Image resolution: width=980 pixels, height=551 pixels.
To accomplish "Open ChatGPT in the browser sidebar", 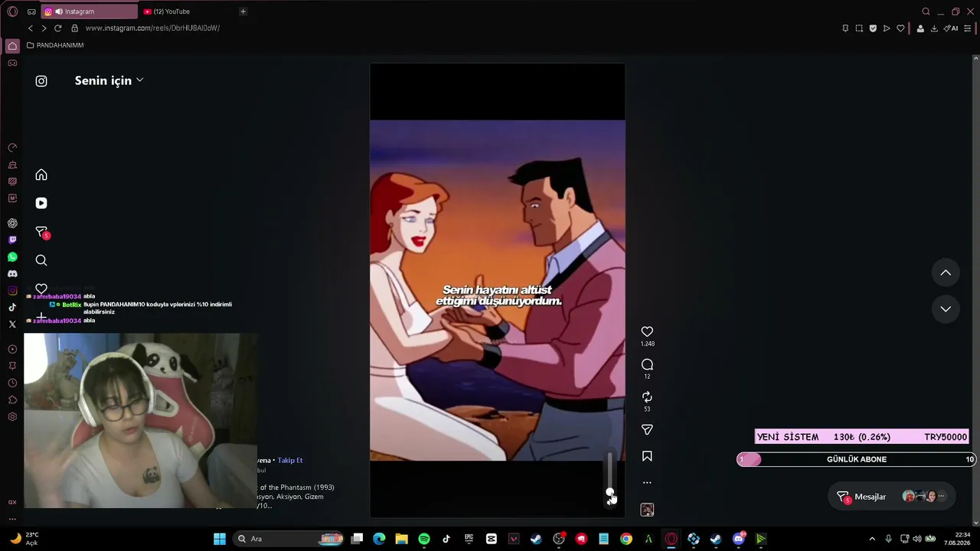I will coord(12,223).
